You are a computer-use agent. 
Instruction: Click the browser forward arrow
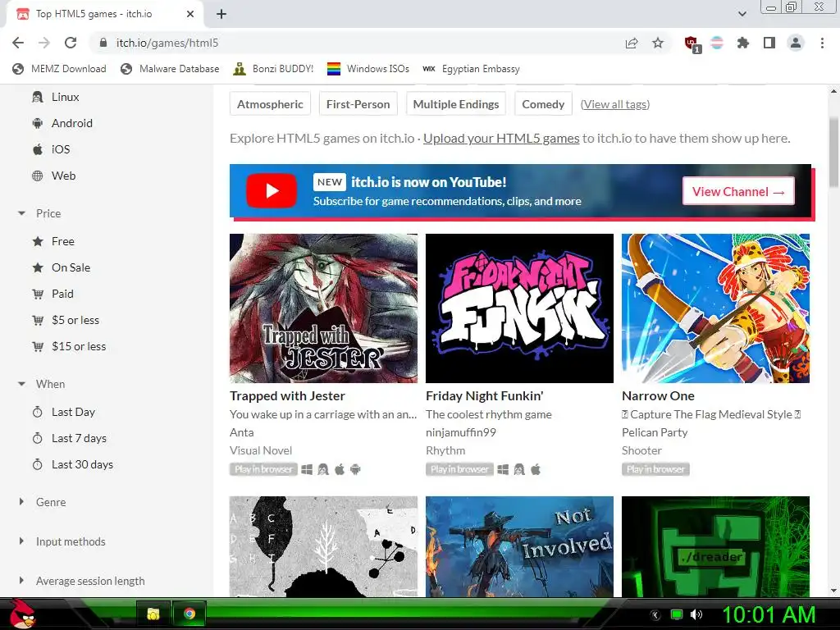[44, 43]
